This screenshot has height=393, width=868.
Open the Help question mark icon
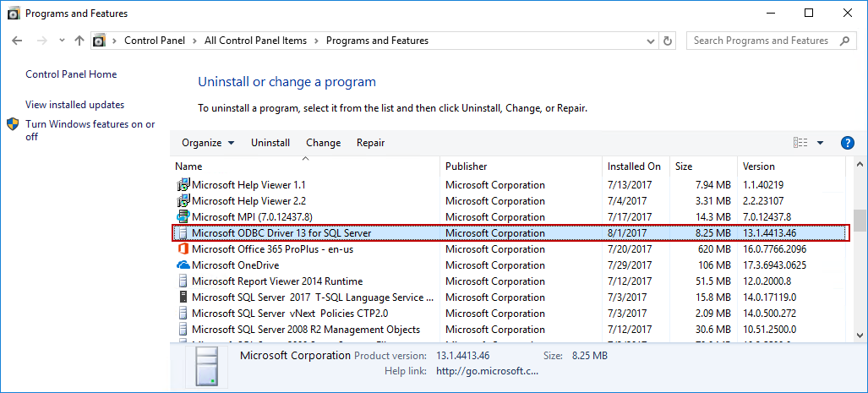click(x=847, y=143)
